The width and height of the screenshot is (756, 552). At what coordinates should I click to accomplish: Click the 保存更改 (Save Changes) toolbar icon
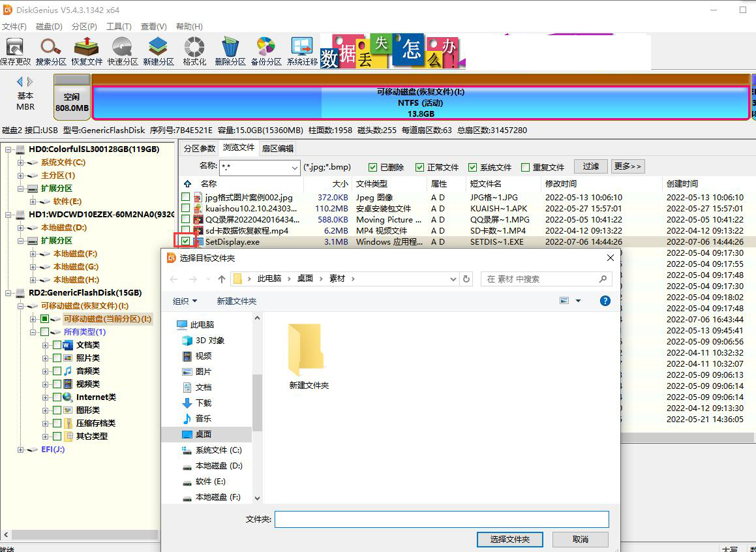coord(15,51)
